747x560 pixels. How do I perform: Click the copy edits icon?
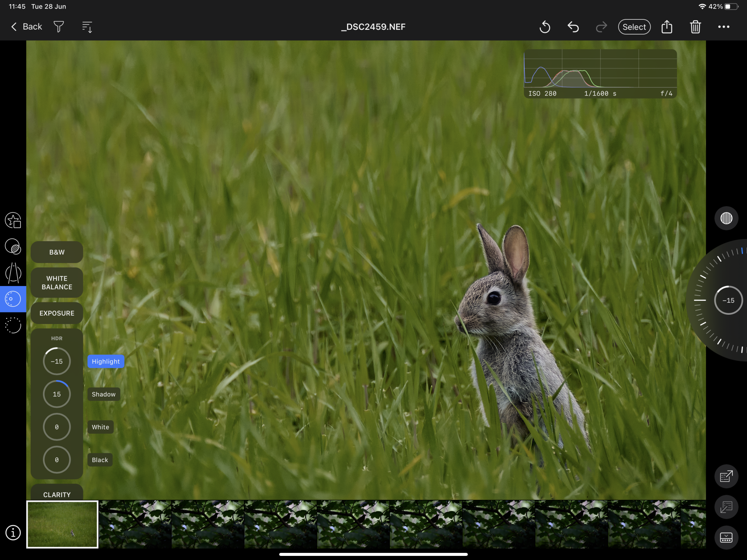[x=726, y=476]
